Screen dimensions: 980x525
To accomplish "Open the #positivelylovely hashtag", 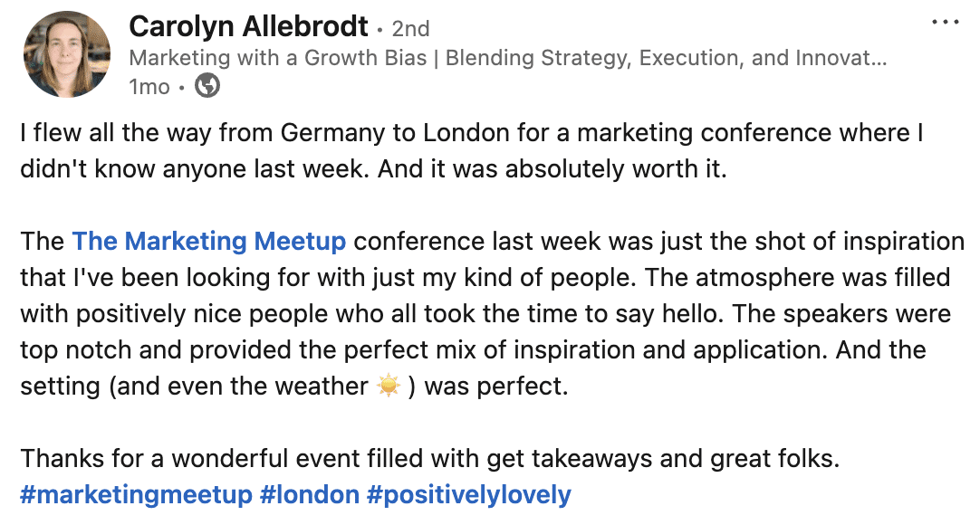I will (x=469, y=494).
